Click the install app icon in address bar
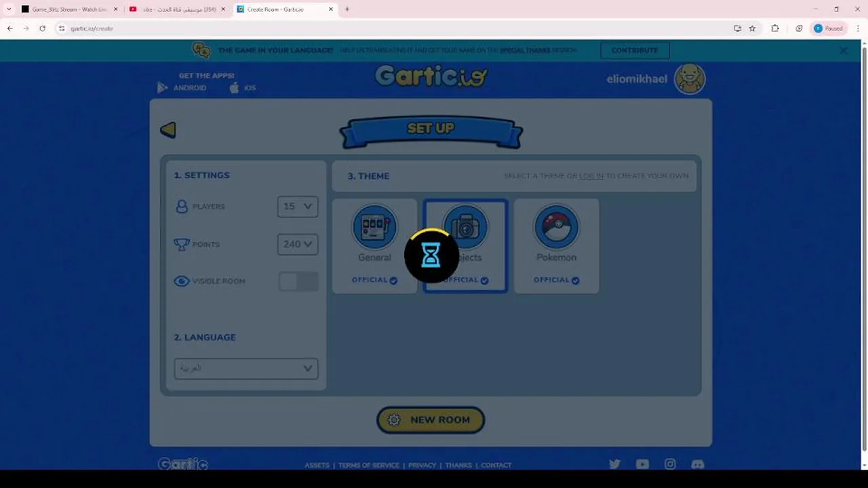This screenshot has height=488, width=868. click(737, 28)
